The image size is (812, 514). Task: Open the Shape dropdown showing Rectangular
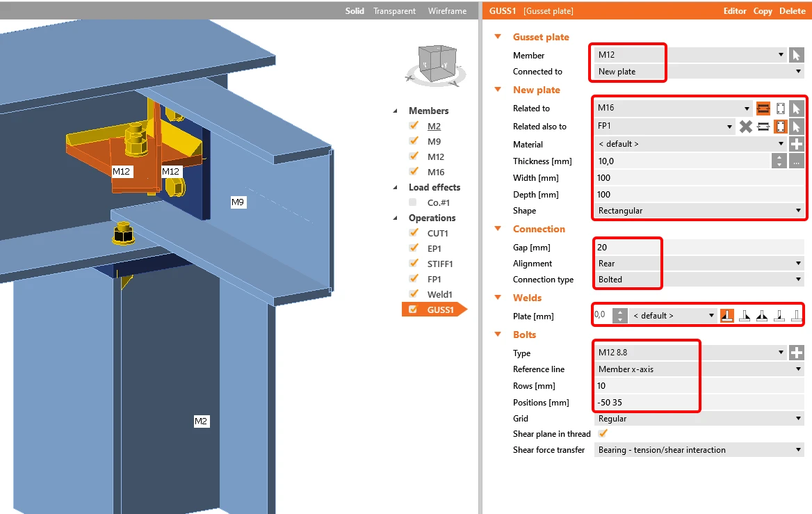pos(699,211)
